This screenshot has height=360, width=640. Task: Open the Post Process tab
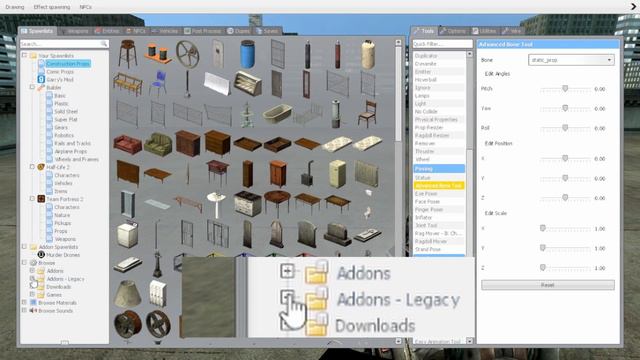[x=203, y=31]
